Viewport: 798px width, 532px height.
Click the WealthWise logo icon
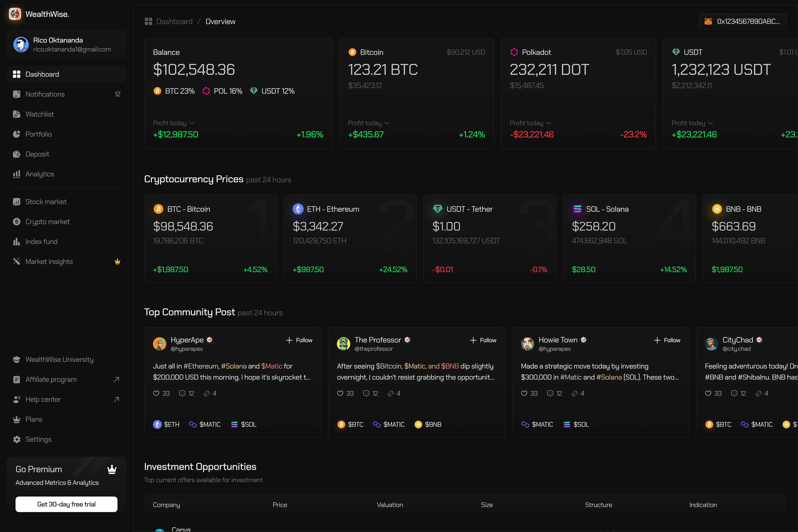coord(15,14)
